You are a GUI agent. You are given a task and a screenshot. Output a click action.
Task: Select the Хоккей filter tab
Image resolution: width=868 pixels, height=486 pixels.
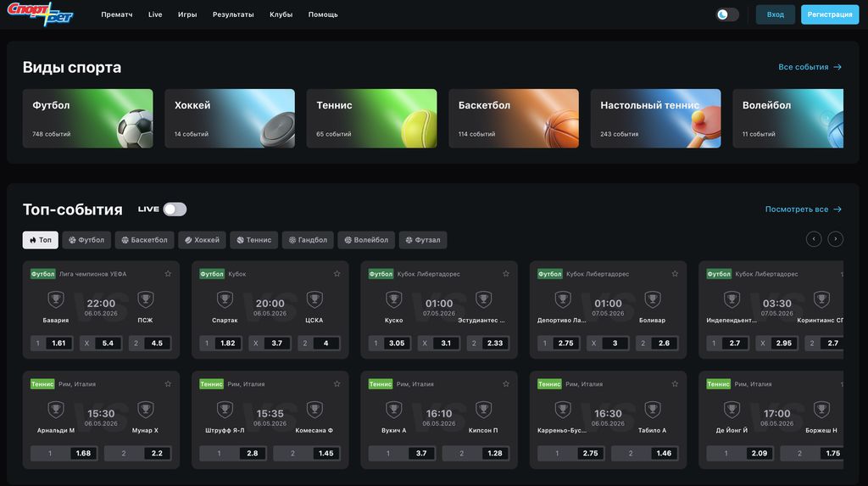202,240
